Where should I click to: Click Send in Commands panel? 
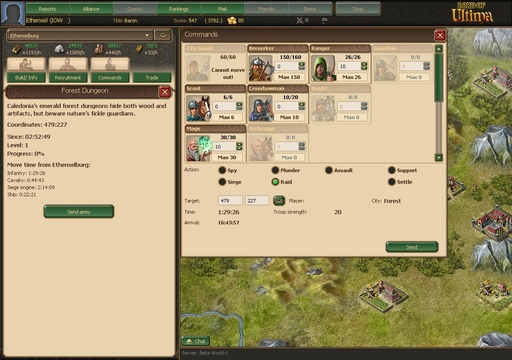click(412, 247)
